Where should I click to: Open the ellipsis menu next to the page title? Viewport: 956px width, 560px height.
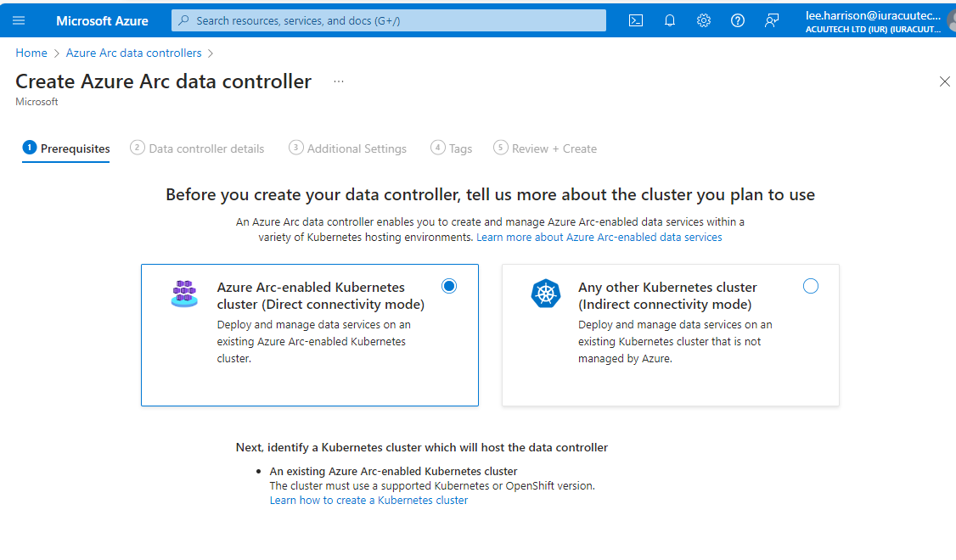point(339,81)
